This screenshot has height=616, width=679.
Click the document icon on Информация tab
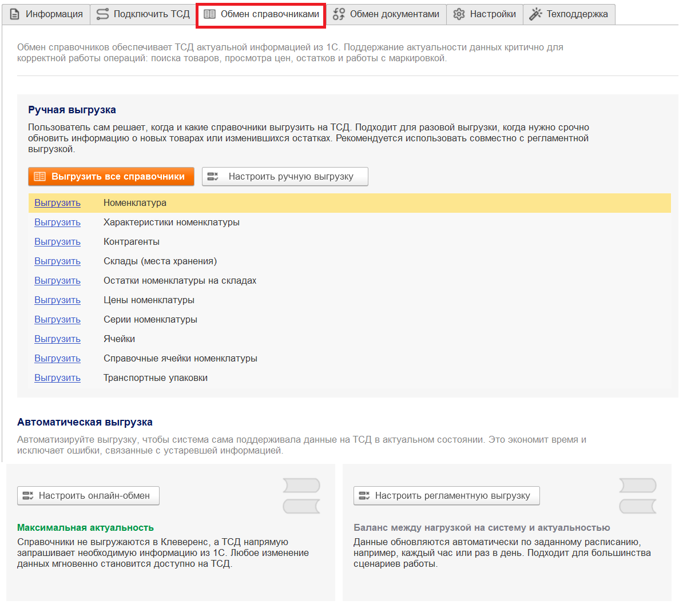(x=15, y=14)
